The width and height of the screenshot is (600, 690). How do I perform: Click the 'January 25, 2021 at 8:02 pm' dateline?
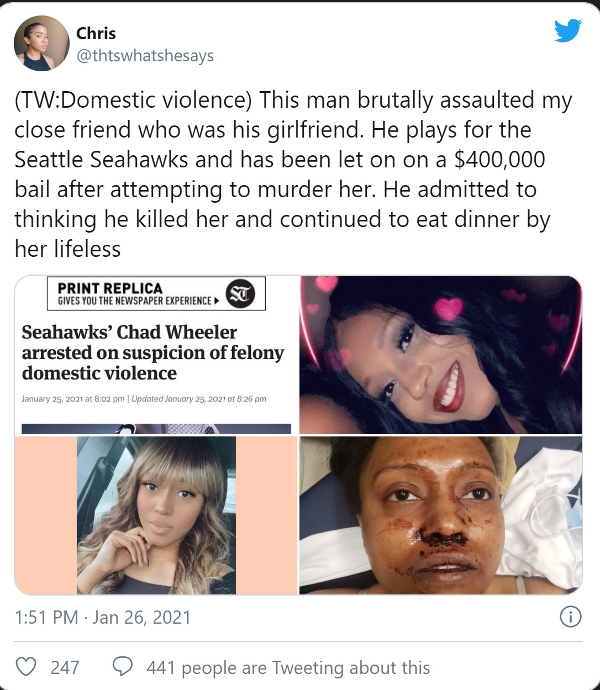[73, 399]
